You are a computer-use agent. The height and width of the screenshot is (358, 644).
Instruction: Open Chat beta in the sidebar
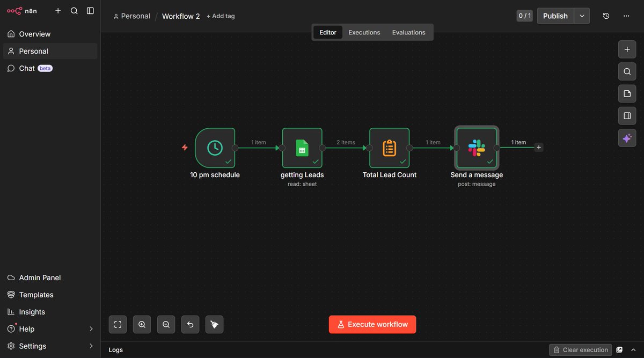click(x=50, y=68)
